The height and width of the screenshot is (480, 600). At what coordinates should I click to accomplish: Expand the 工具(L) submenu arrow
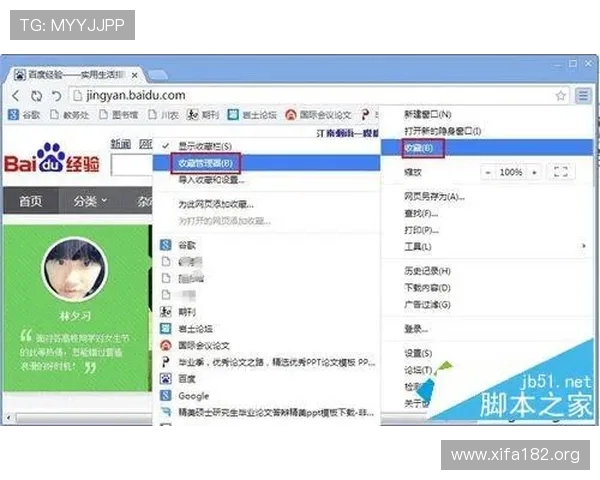pyautogui.click(x=584, y=246)
